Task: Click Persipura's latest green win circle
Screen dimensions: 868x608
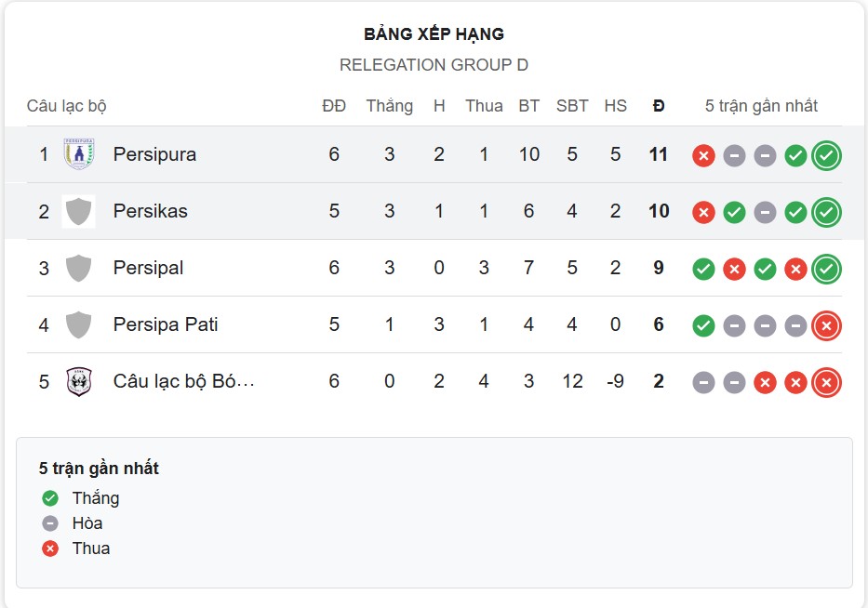Action: click(826, 155)
